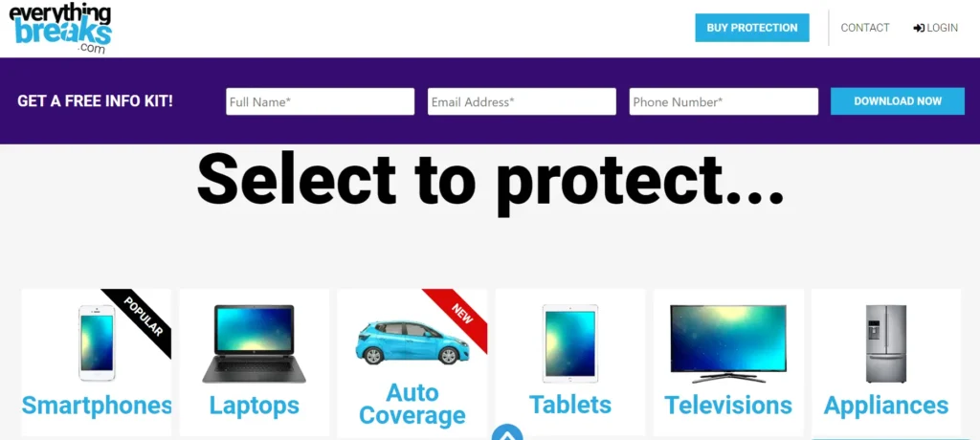The height and width of the screenshot is (440, 980).
Task: Select the tablet product image
Action: pyautogui.click(x=570, y=343)
